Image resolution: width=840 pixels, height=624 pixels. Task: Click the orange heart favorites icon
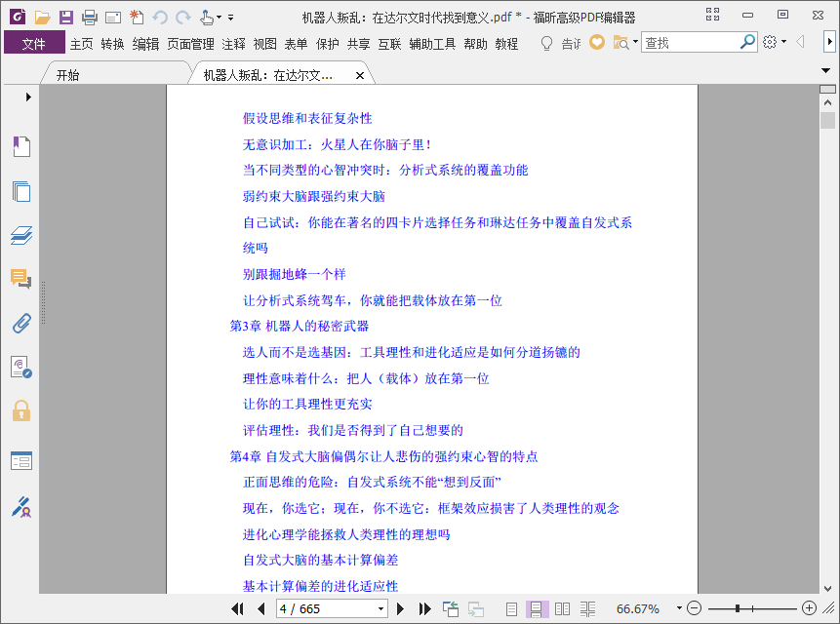click(x=597, y=42)
